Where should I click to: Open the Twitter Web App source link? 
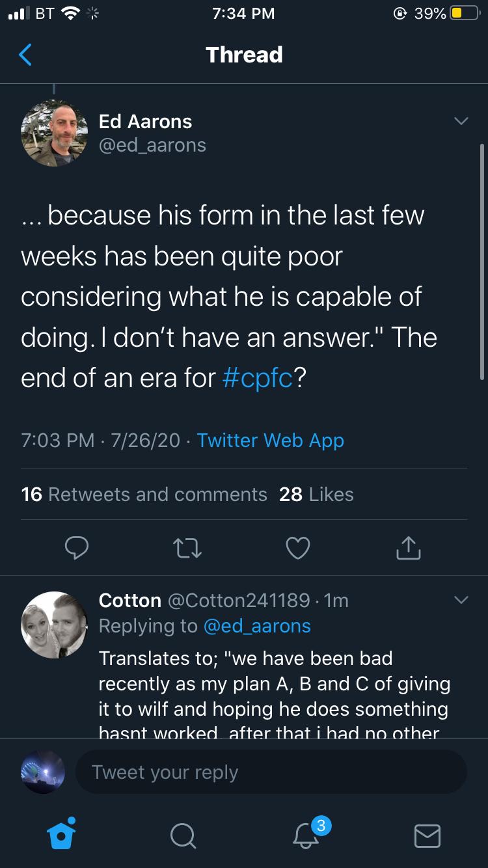(270, 441)
